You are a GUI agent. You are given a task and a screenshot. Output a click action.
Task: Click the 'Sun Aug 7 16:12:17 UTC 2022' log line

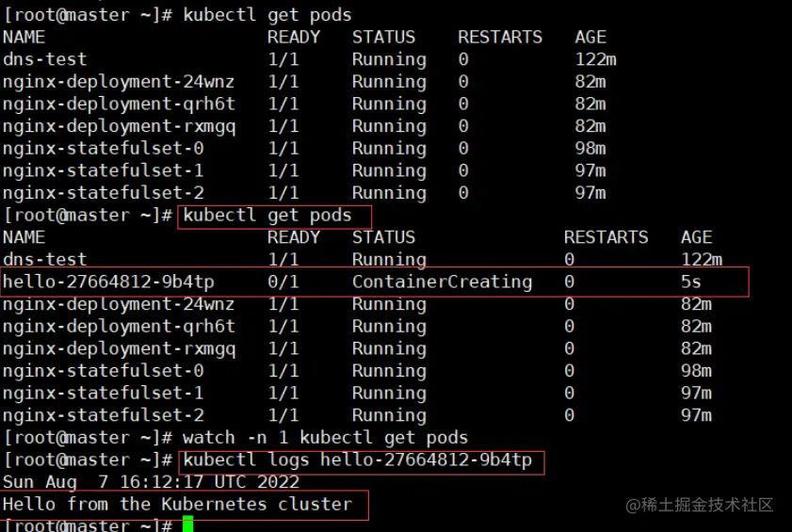[151, 482]
